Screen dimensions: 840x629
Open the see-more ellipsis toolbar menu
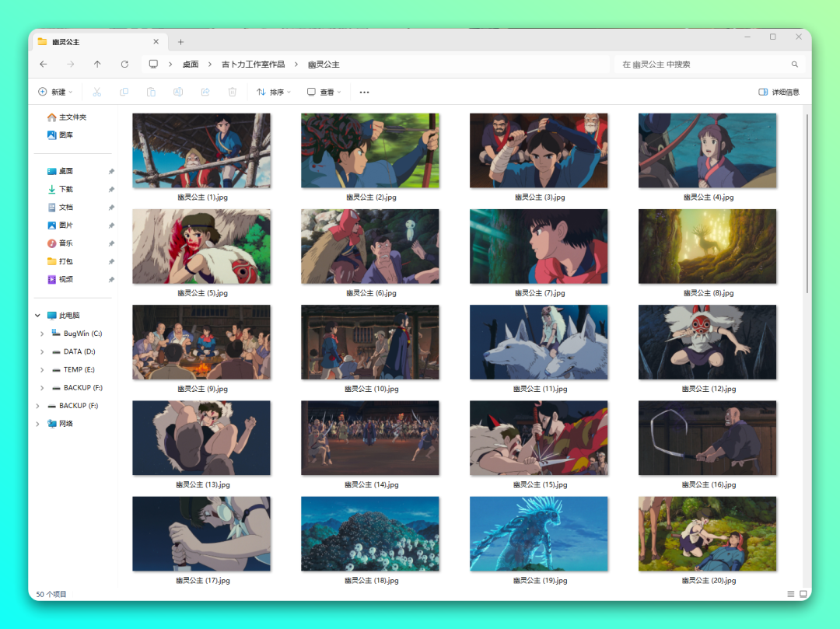coord(364,92)
